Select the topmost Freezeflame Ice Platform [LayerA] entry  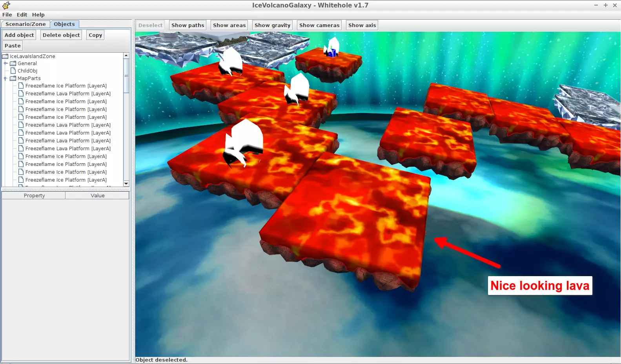click(x=66, y=86)
